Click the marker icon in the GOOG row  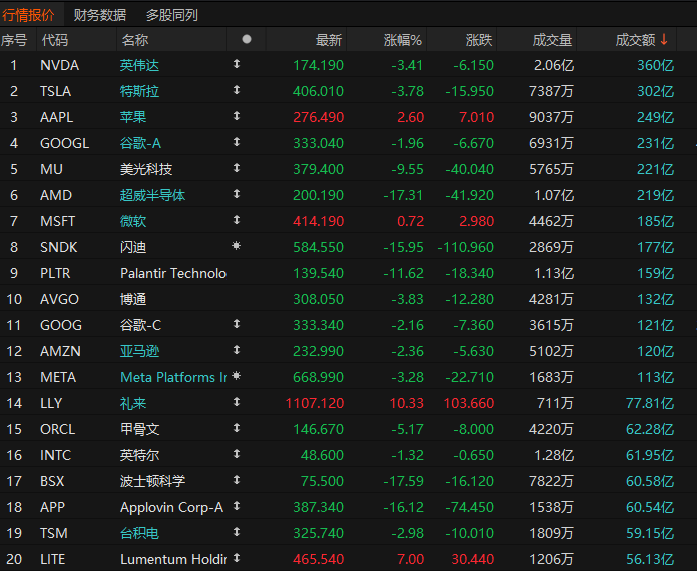pyautogui.click(x=237, y=324)
